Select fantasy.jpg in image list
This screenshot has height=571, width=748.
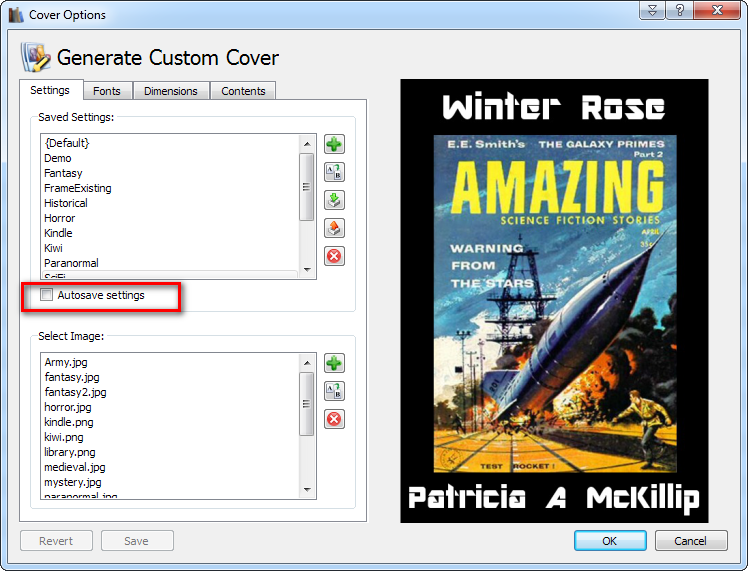tap(170, 377)
